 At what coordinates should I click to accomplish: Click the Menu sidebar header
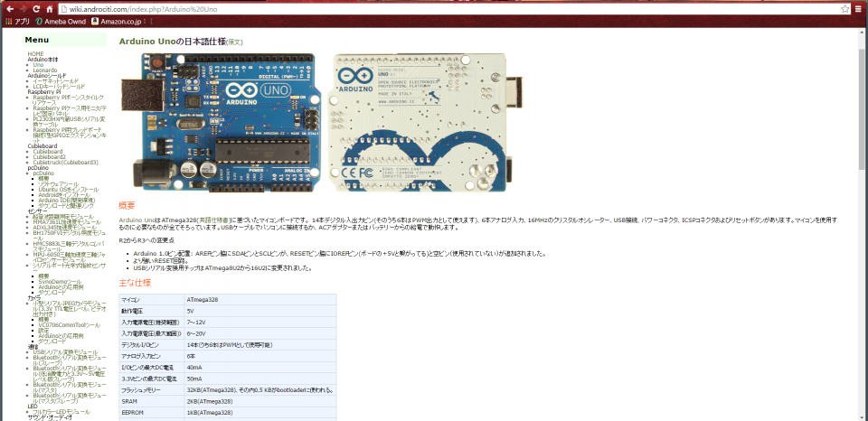click(36, 40)
